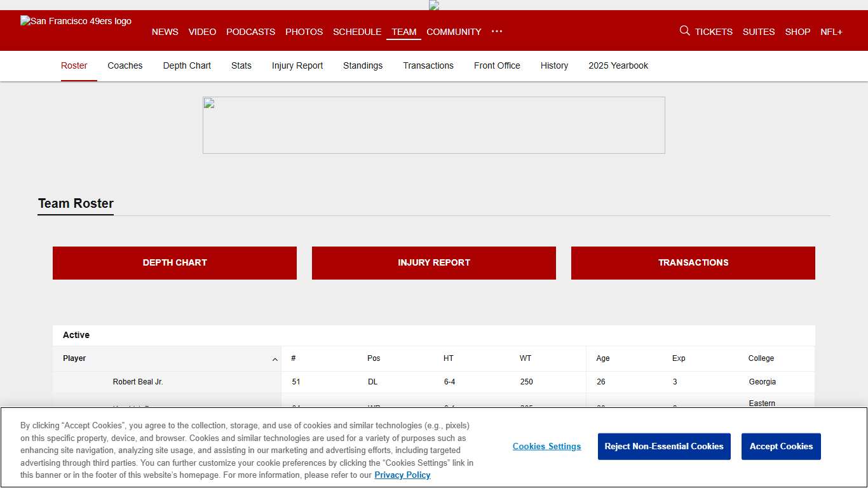Switch to the TEAM section
Screen dimensions: 868x488
point(404,32)
